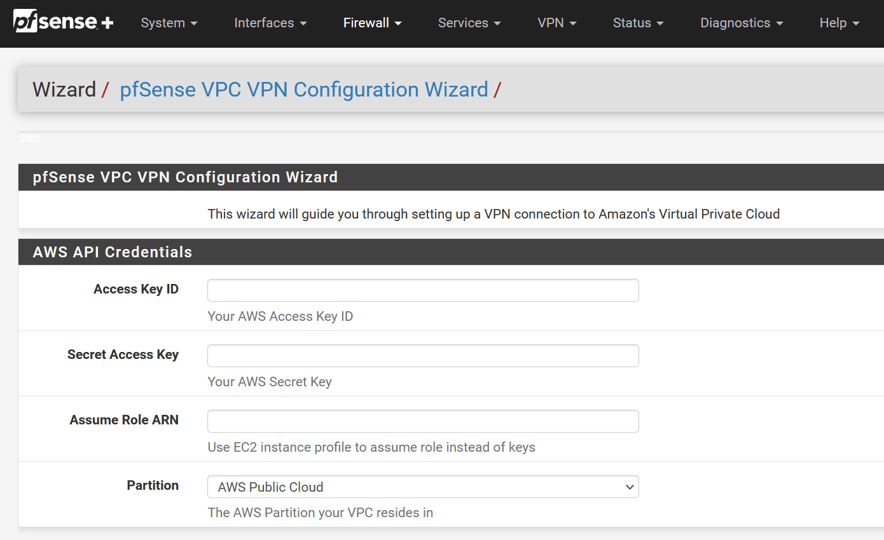The height and width of the screenshot is (540, 884).
Task: Click the pfSense Plus logo
Action: [x=63, y=22]
